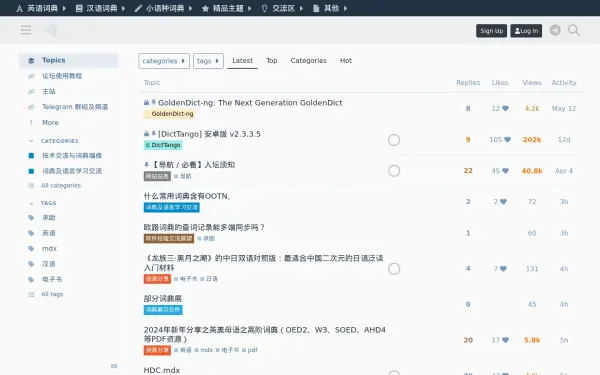Toggle the hamburger sidebar menu
The width and height of the screenshot is (600, 375).
pos(26,30)
